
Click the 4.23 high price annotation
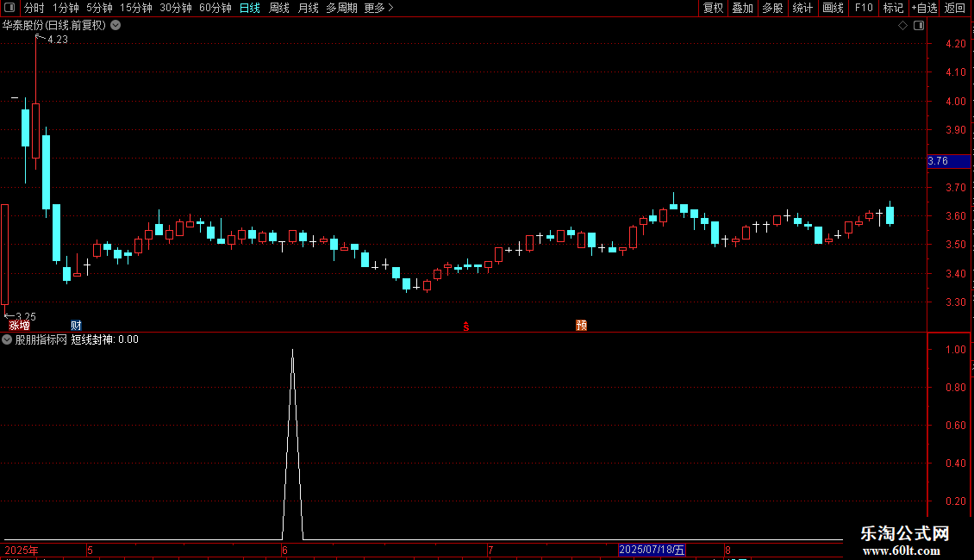(x=58, y=39)
